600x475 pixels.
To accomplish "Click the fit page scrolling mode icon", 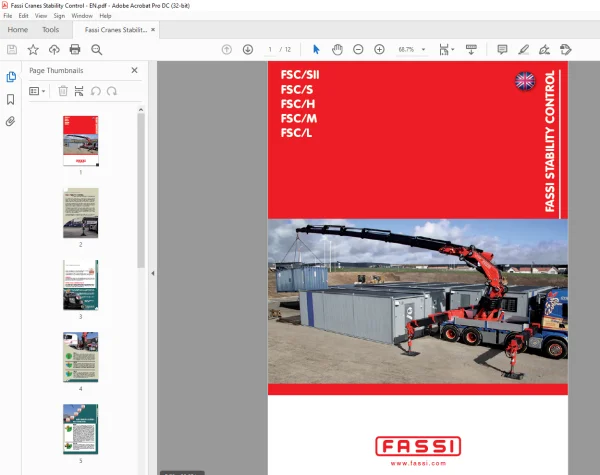I will click(x=444, y=49).
